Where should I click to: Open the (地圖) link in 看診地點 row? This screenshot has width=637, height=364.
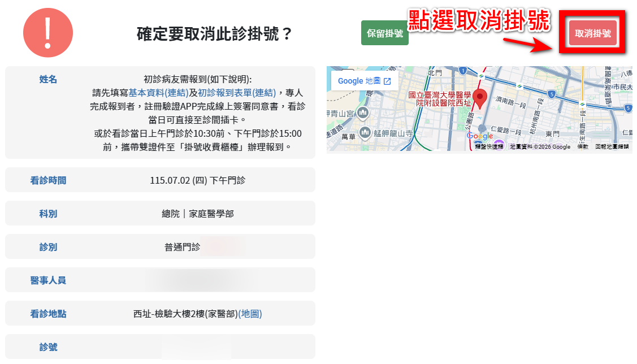250,314
